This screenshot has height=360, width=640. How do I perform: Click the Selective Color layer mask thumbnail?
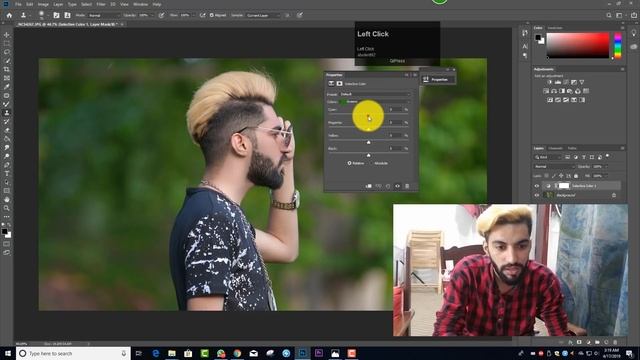[564, 186]
